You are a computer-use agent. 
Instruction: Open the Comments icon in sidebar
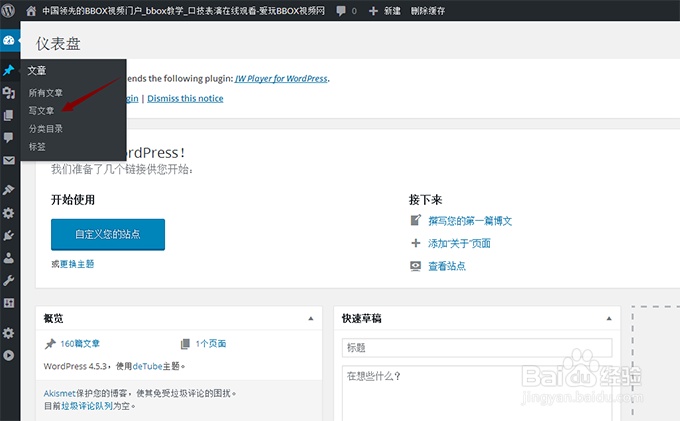(x=9, y=138)
